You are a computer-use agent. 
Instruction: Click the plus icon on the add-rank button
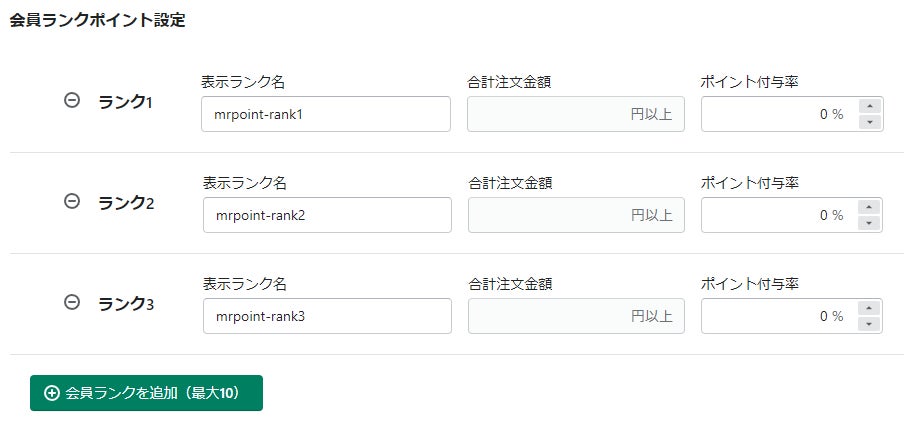point(52,393)
